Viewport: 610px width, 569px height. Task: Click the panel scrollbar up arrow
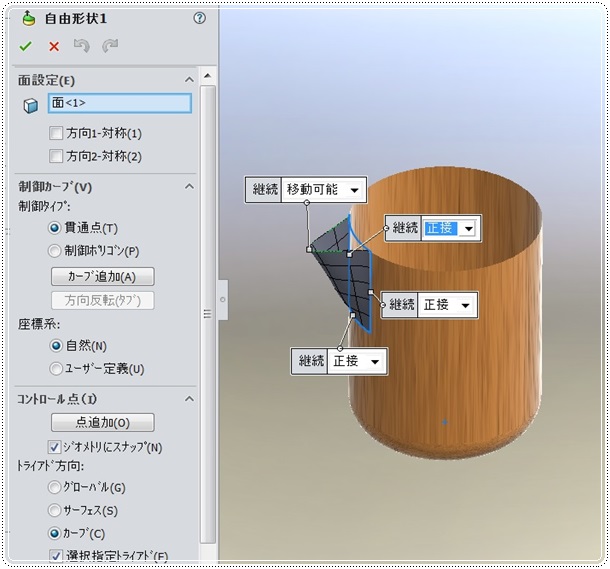[x=208, y=75]
